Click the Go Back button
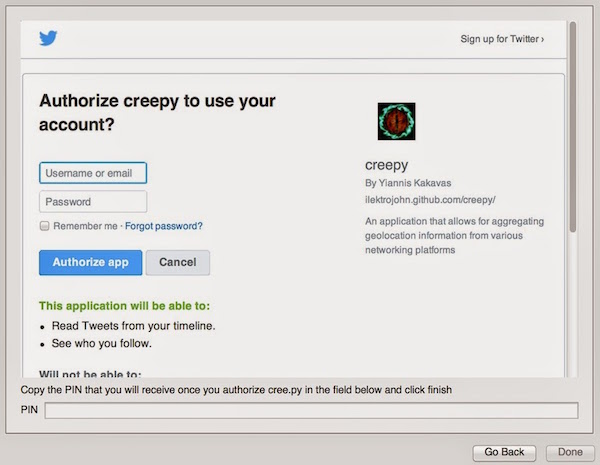The image size is (600, 465). [504, 452]
